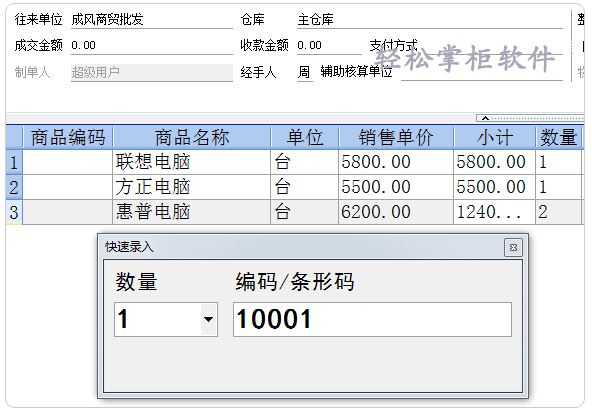This screenshot has width=592, height=413.
Task: Click the 商品名称 column header
Action: tap(192, 137)
